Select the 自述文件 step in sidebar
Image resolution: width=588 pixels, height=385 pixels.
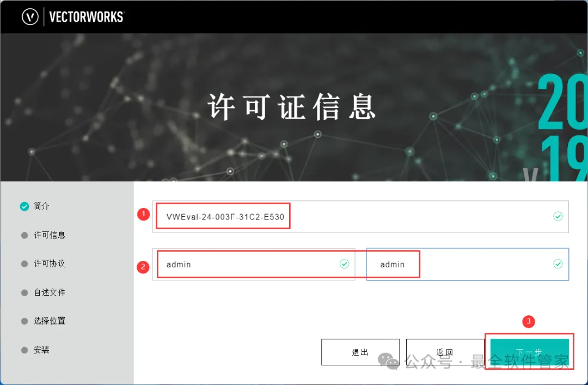(x=43, y=292)
